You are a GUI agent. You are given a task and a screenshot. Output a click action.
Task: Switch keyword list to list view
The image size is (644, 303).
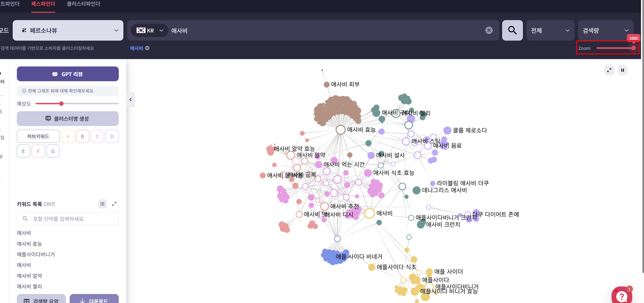tap(102, 204)
